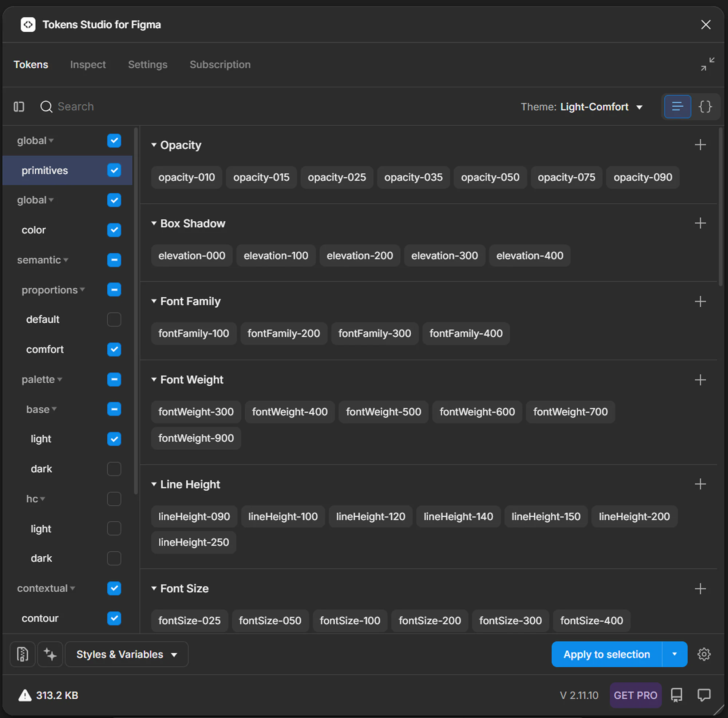The width and height of the screenshot is (728, 718).
Task: Uncheck the primitives token set
Action: pyautogui.click(x=114, y=170)
